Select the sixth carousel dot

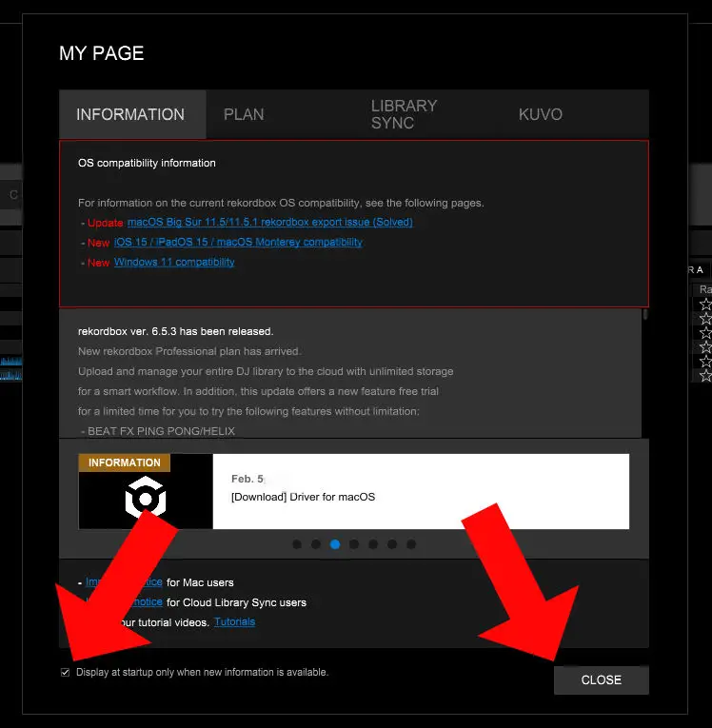(x=392, y=544)
